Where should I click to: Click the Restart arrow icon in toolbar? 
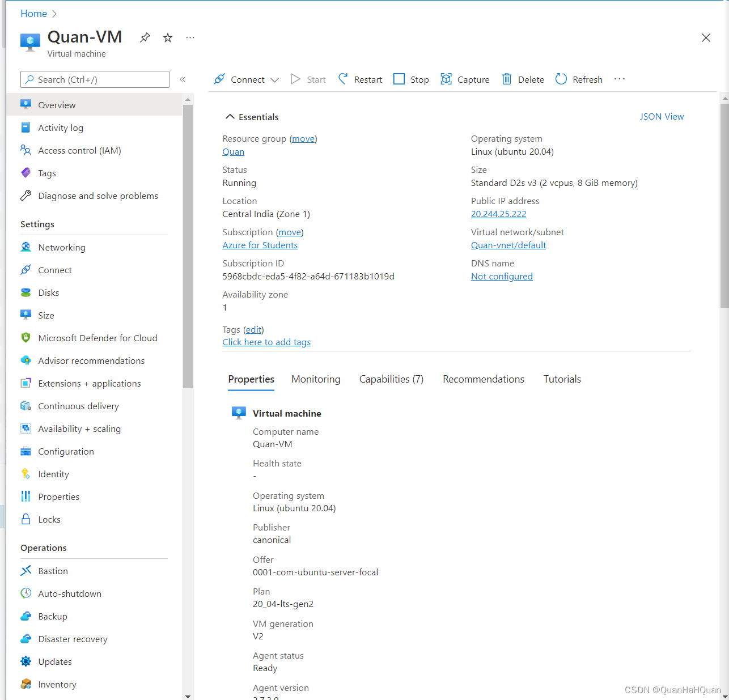(343, 79)
